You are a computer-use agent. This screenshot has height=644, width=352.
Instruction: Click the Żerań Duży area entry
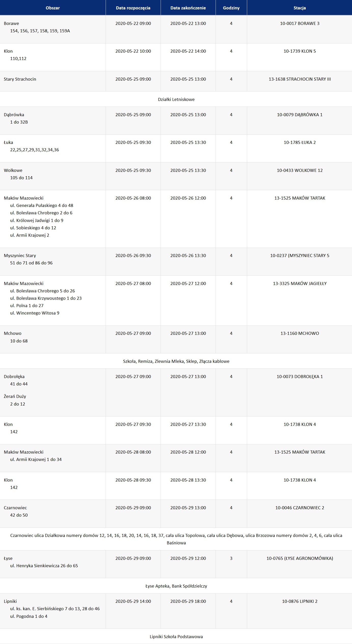coord(15,396)
